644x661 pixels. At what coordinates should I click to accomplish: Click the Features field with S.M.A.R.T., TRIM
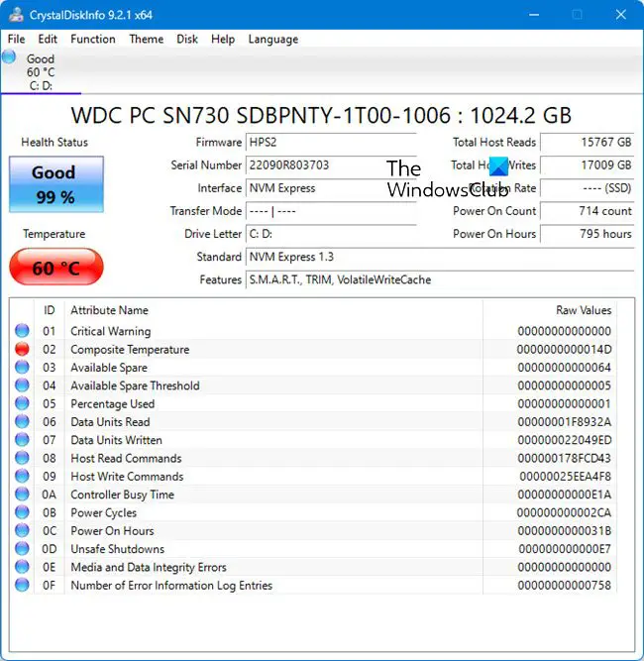click(440, 279)
